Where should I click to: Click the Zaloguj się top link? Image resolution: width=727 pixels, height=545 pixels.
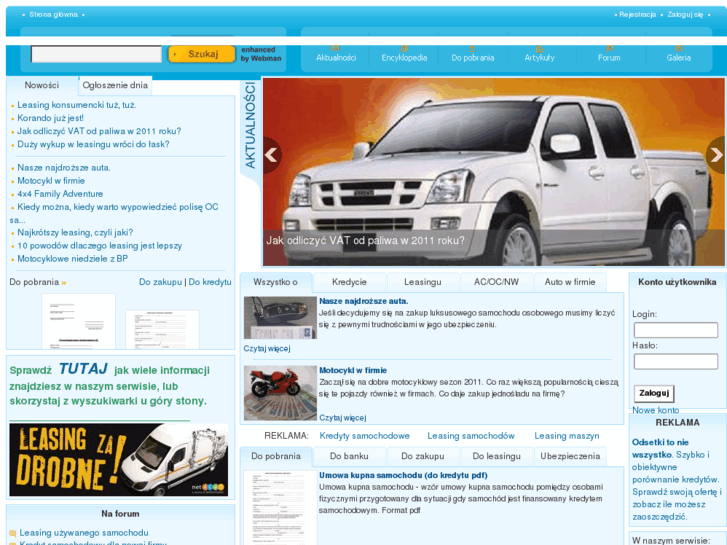[x=685, y=14]
